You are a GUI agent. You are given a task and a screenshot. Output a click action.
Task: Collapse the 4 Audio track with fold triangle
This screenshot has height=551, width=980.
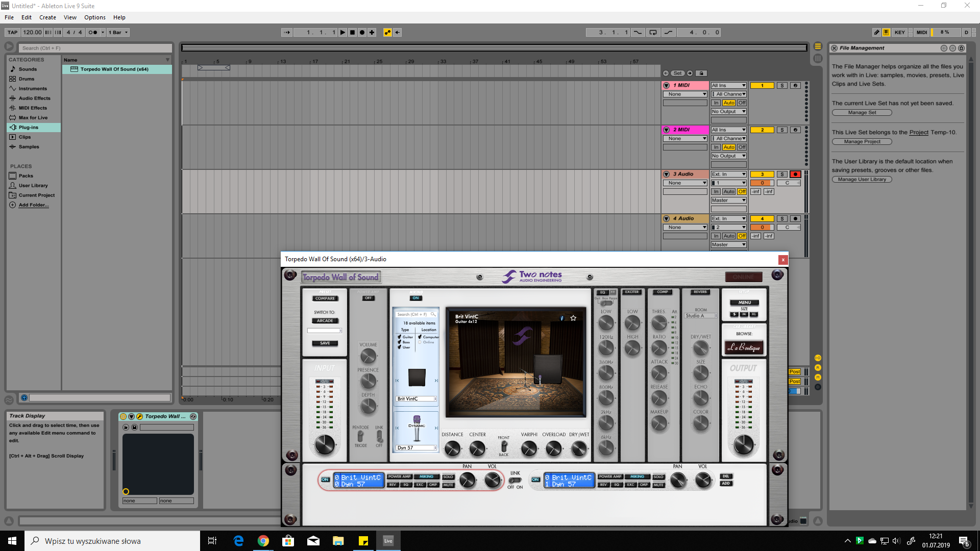[x=667, y=219]
